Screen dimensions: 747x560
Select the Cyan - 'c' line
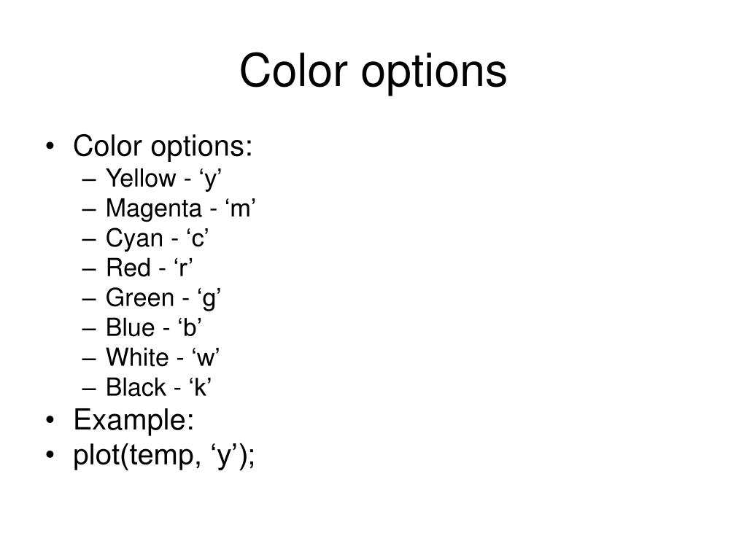158,238
